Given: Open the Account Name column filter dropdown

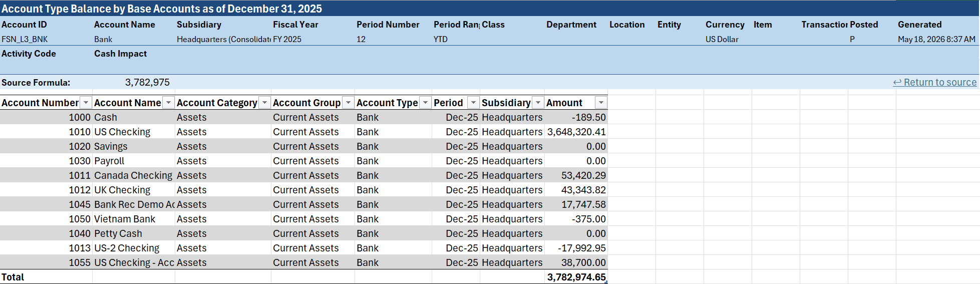Looking at the screenshot, I should coord(169,103).
